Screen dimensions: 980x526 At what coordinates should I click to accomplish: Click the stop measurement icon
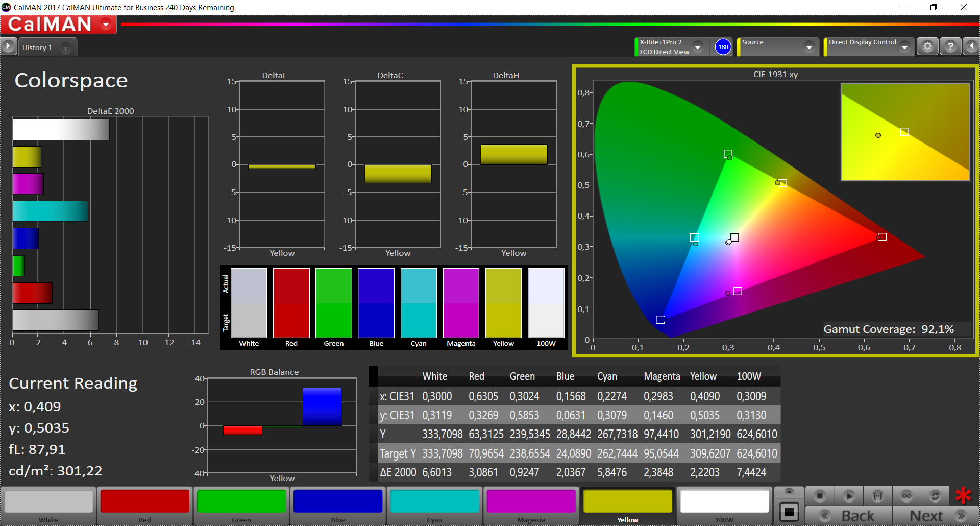tap(820, 496)
